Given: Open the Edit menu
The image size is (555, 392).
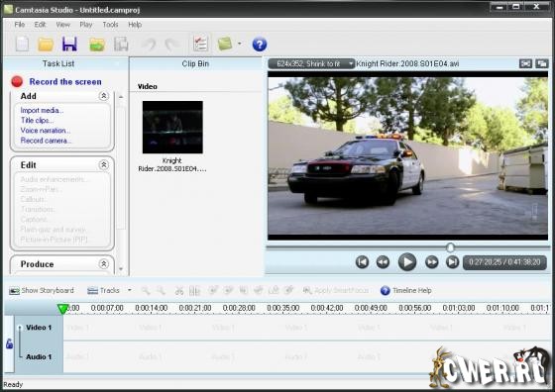Looking at the screenshot, I should (x=40, y=25).
